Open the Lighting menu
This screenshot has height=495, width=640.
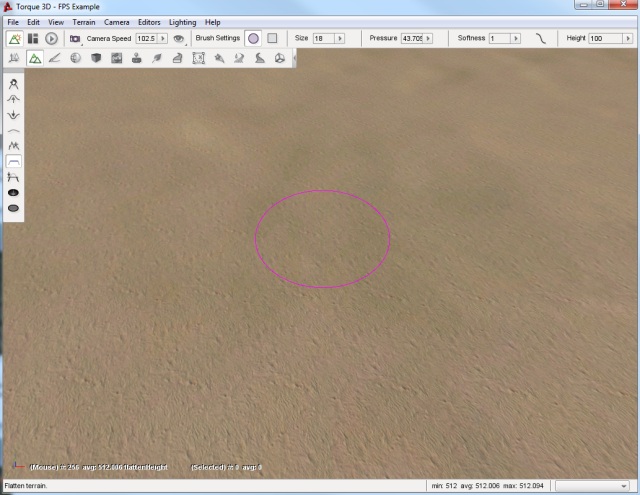pos(183,22)
